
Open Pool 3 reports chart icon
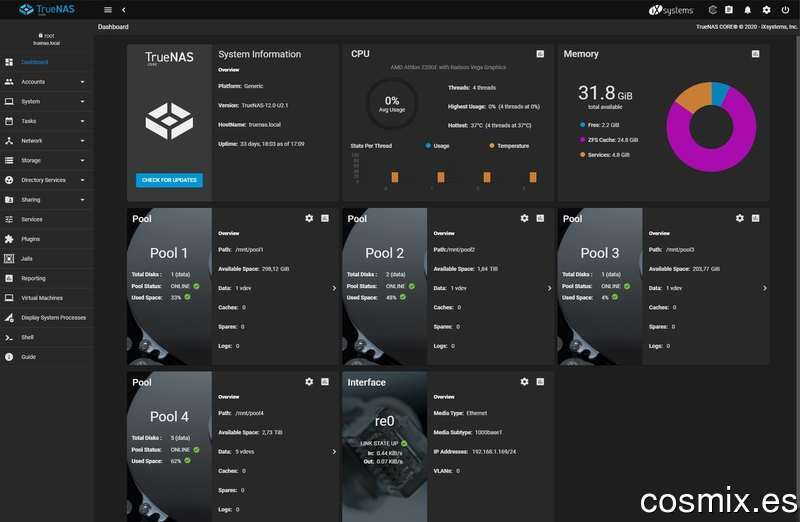tap(756, 218)
